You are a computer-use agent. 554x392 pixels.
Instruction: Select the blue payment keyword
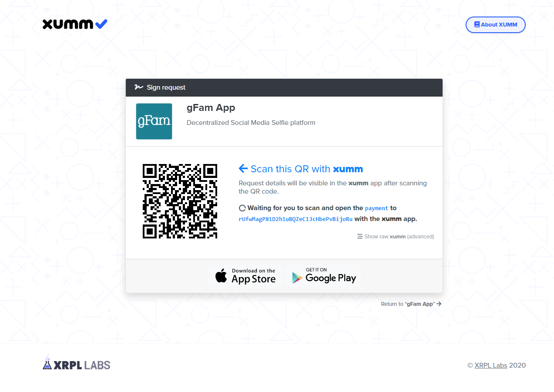click(376, 208)
